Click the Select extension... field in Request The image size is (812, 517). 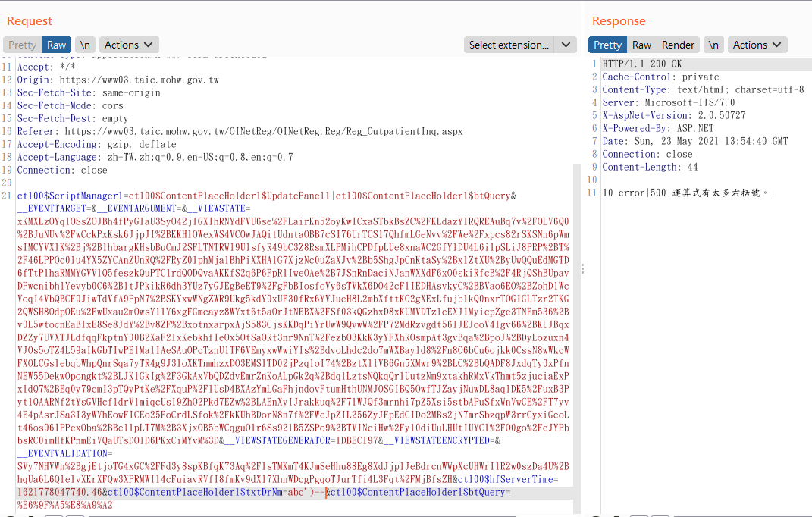509,45
